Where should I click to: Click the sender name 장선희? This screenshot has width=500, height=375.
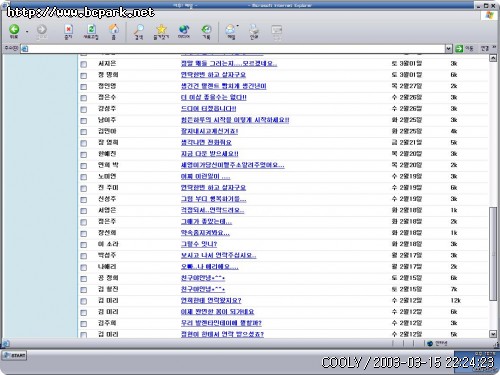[x=107, y=233]
